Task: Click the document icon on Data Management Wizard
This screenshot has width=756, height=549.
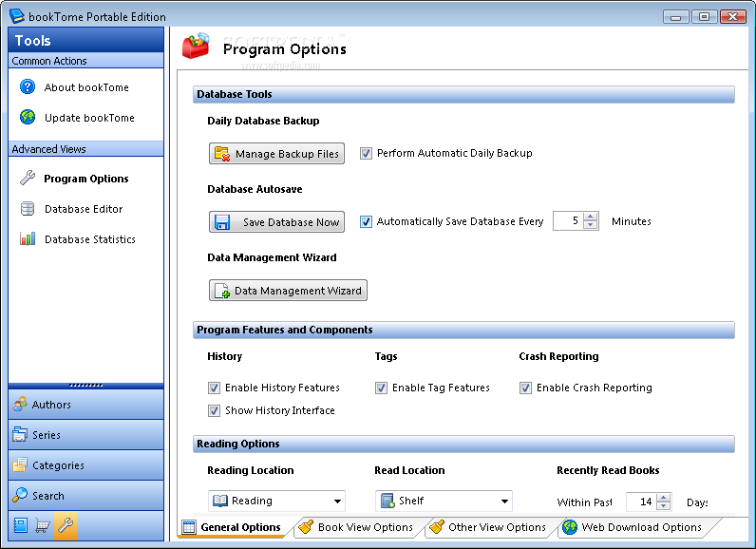Action: pos(222,291)
